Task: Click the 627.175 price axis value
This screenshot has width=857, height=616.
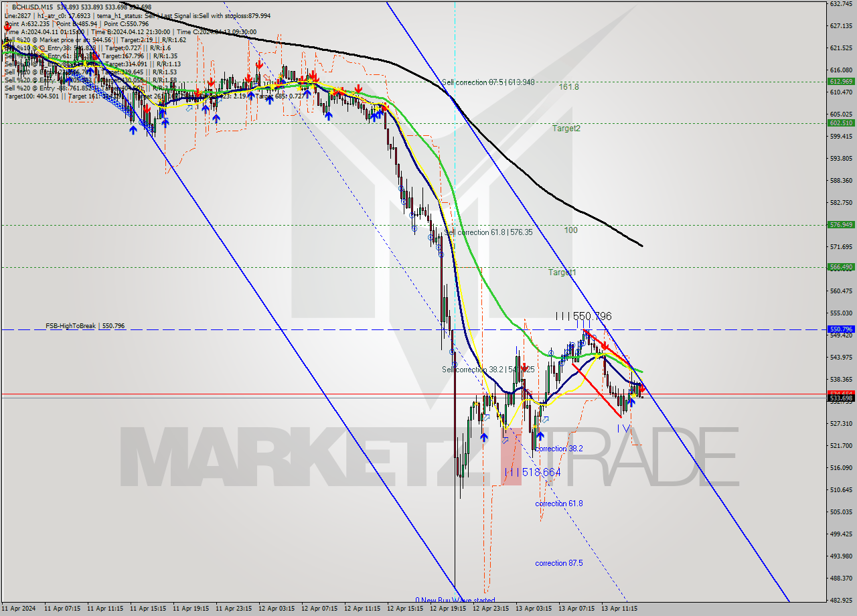Action: [x=840, y=26]
